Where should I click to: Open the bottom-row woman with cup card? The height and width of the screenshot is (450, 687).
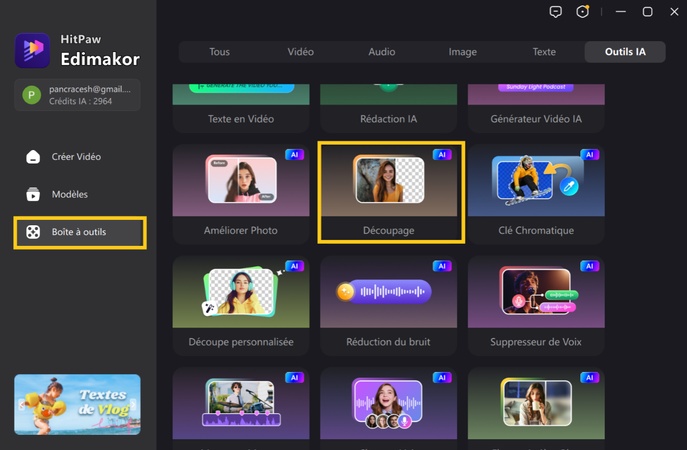click(x=536, y=407)
